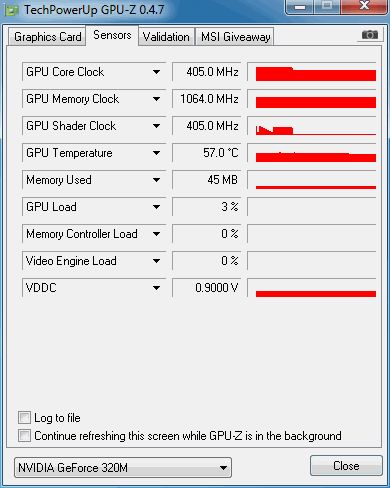Click the Close button

tap(346, 466)
